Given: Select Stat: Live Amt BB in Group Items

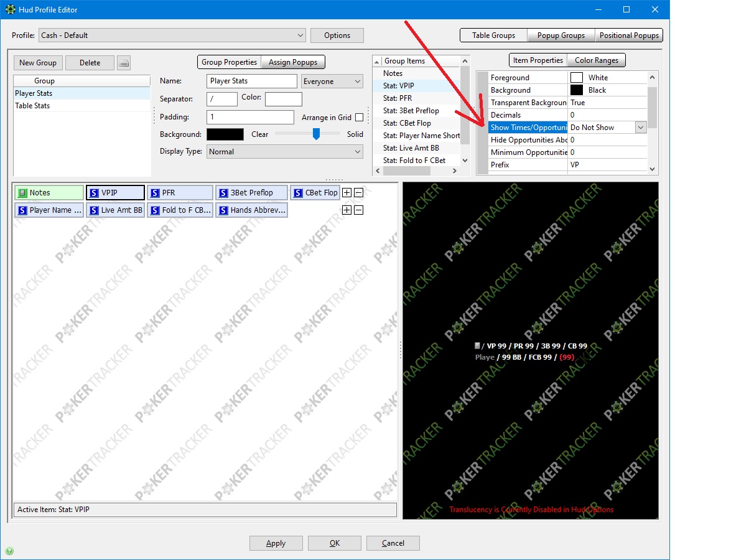Looking at the screenshot, I should coord(416,148).
